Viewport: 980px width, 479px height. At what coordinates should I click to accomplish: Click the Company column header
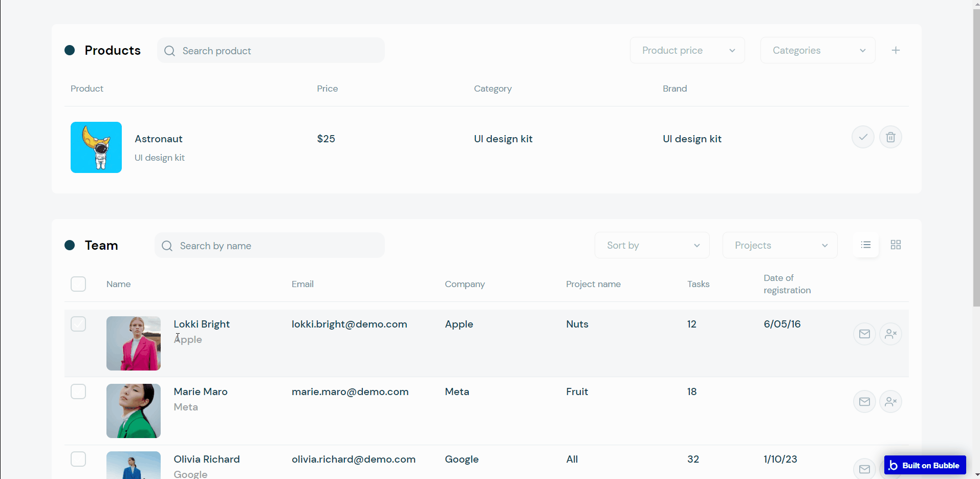point(465,284)
